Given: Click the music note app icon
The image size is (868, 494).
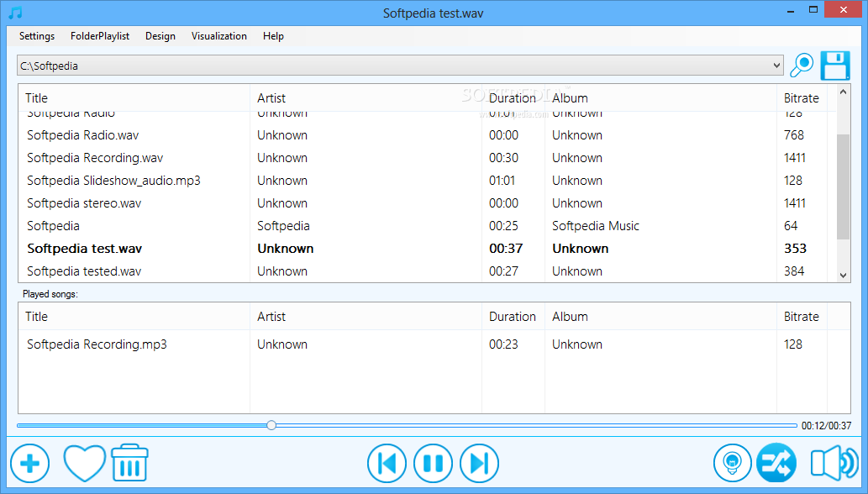Looking at the screenshot, I should 16,13.
